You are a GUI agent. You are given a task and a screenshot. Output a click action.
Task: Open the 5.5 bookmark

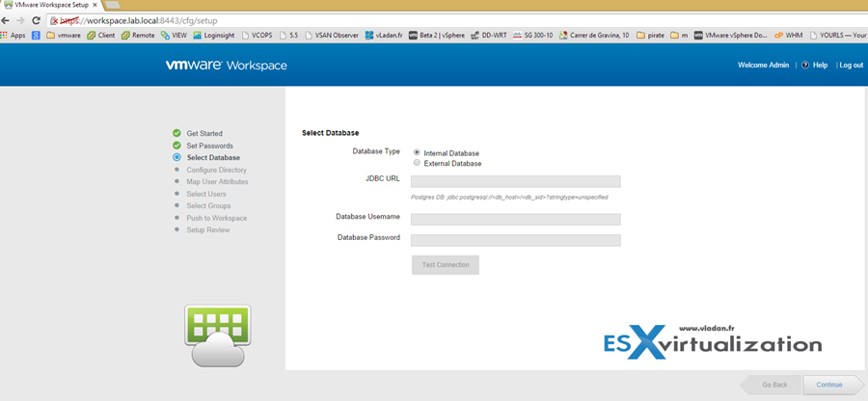tap(289, 35)
